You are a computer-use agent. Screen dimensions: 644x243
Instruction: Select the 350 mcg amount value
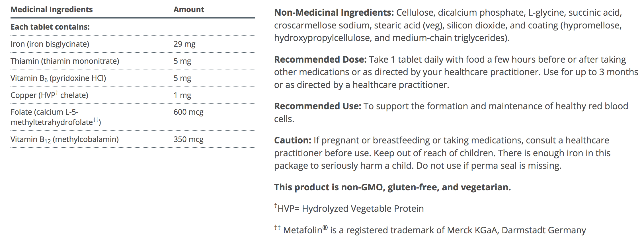[x=188, y=139]
